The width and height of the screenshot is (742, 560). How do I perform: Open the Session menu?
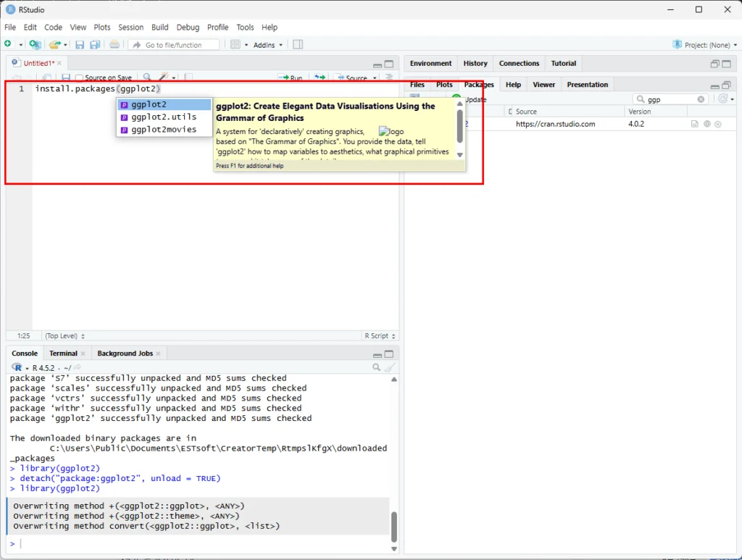click(x=131, y=27)
